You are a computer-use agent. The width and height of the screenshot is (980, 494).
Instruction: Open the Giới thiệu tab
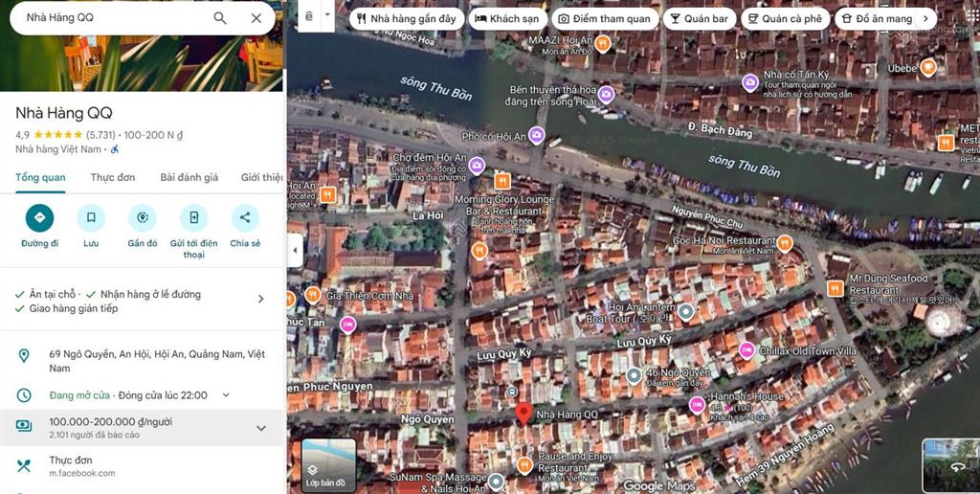[x=262, y=177]
